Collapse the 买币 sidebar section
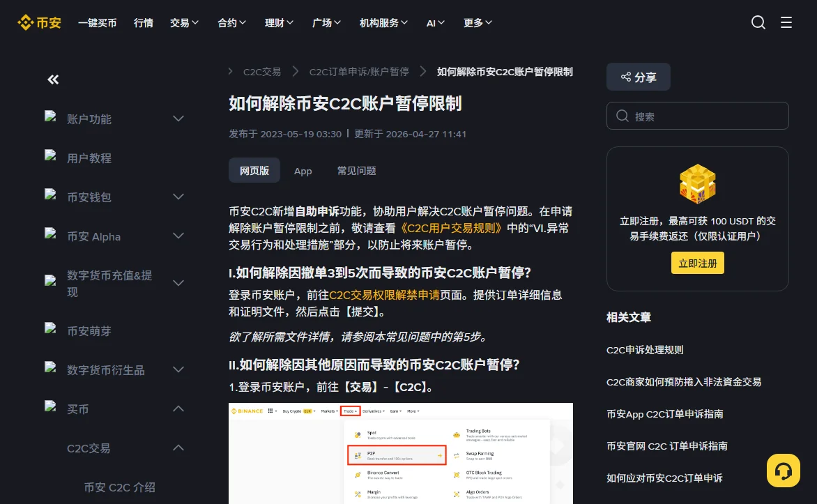The image size is (817, 504). [x=178, y=408]
